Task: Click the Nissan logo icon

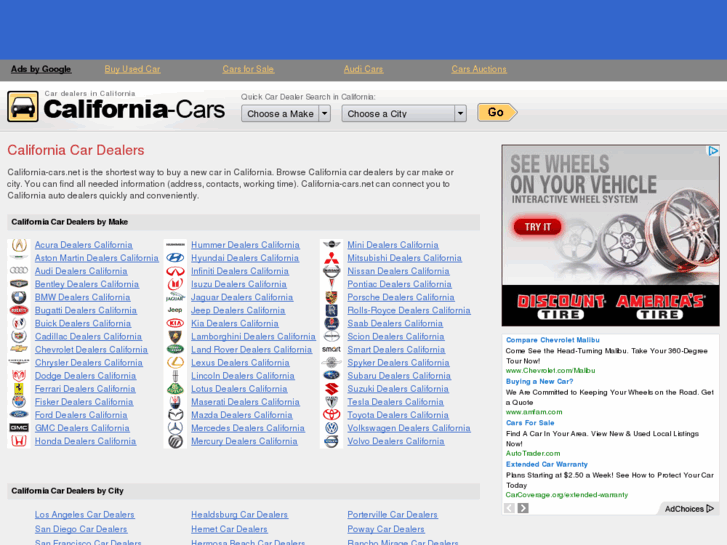Action: click(332, 271)
